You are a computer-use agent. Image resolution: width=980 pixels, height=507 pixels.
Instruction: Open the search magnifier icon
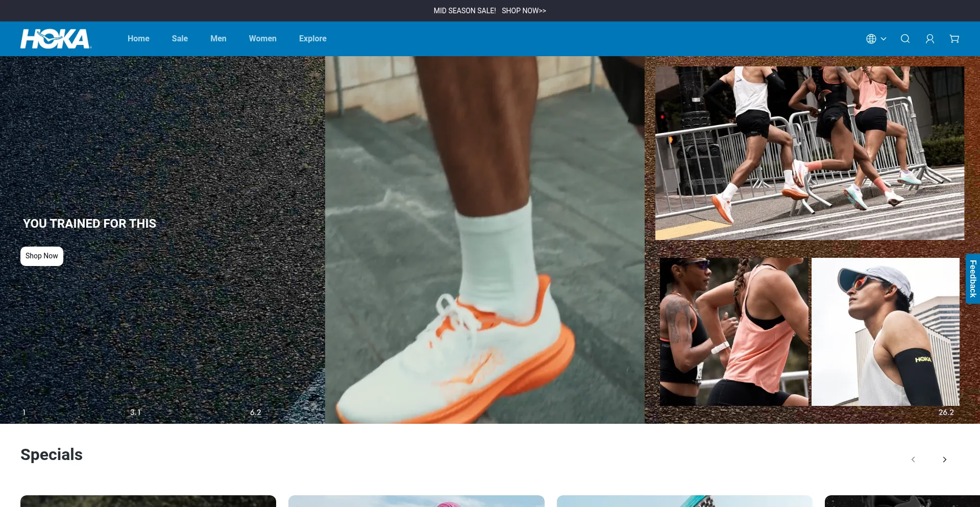(905, 39)
